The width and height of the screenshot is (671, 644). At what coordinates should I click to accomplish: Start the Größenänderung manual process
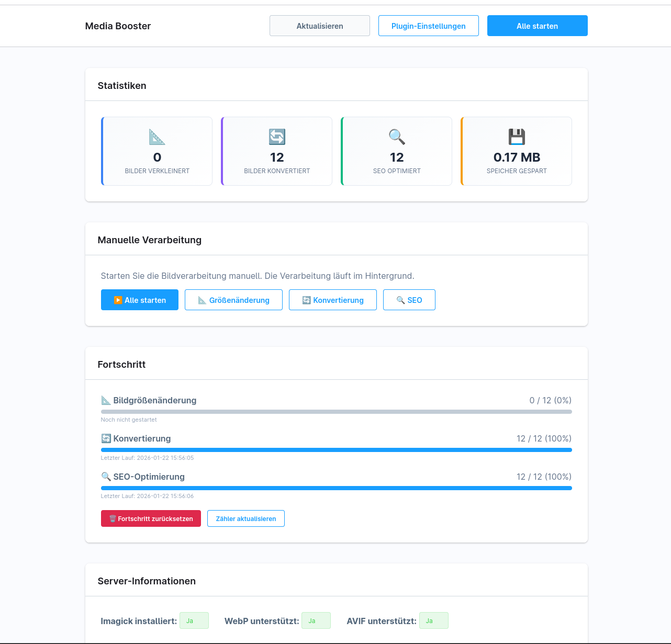[x=233, y=300]
